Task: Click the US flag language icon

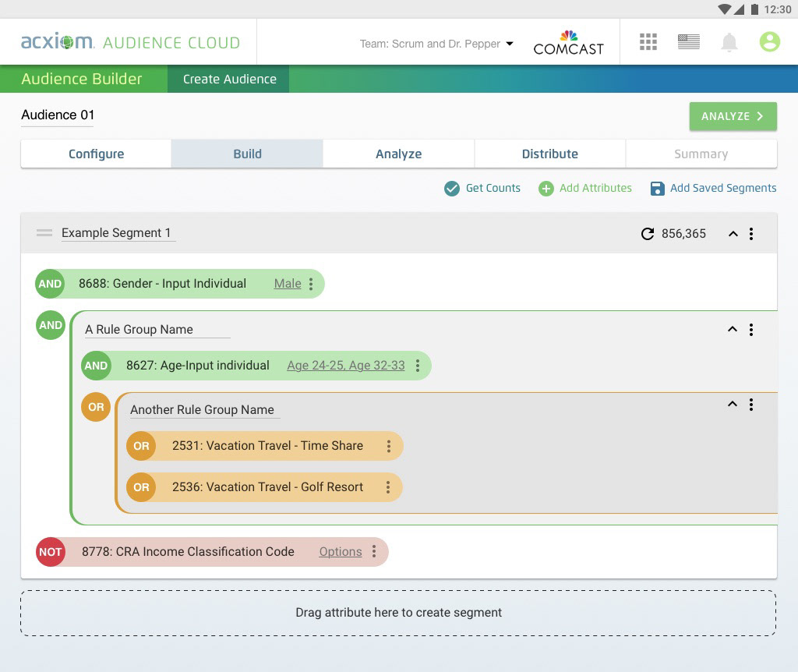Action: point(688,42)
